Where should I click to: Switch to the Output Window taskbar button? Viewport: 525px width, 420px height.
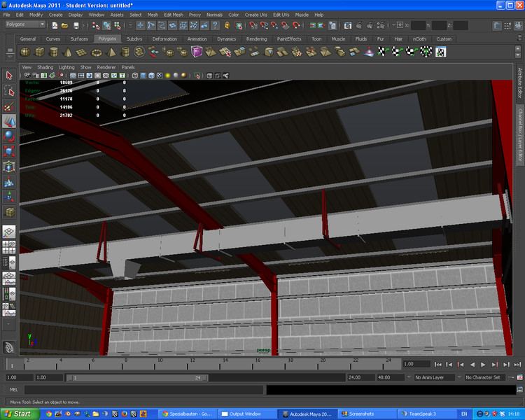(x=246, y=414)
